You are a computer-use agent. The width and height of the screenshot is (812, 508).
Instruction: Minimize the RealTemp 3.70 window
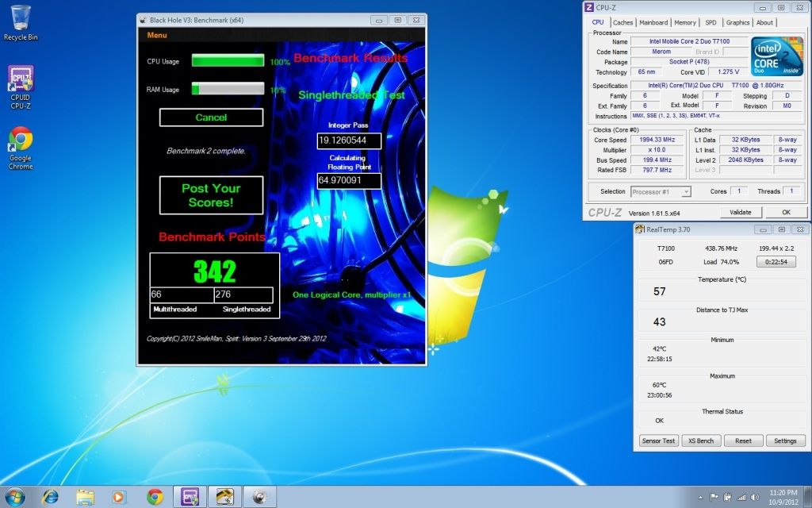click(x=764, y=229)
